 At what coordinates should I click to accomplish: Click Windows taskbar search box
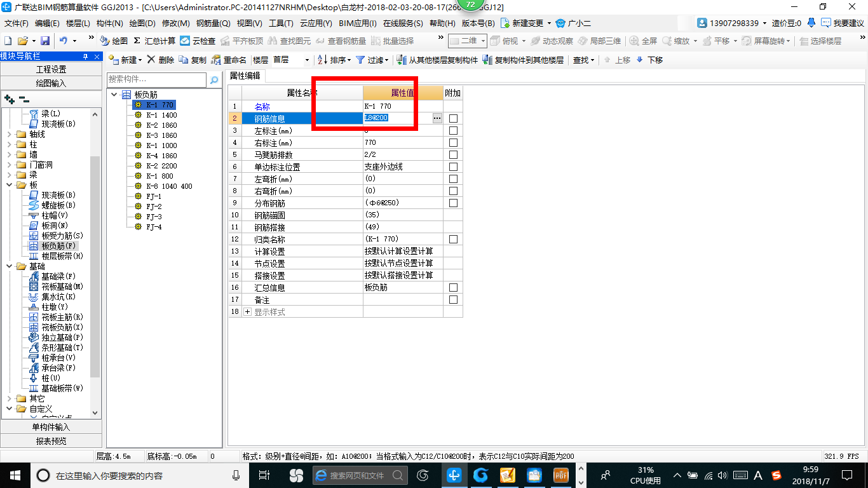[140, 475]
